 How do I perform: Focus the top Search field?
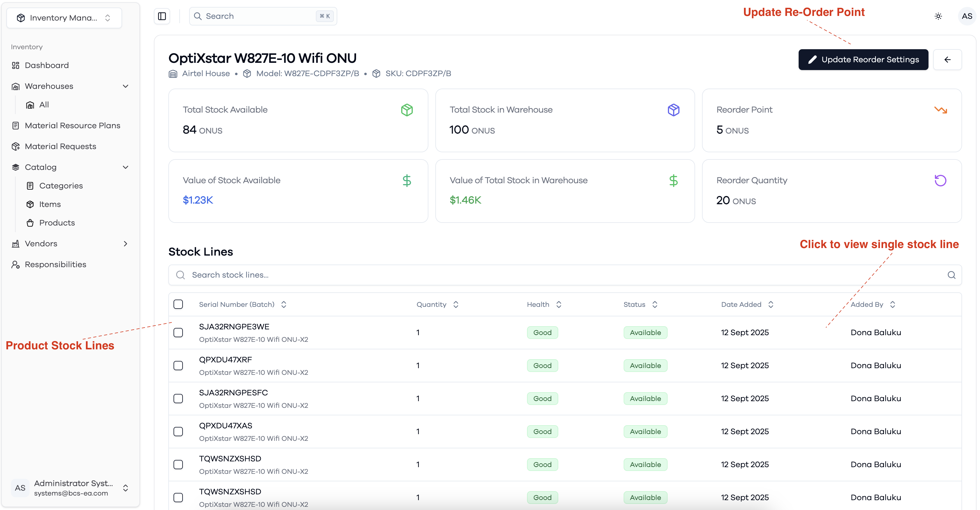coord(263,16)
